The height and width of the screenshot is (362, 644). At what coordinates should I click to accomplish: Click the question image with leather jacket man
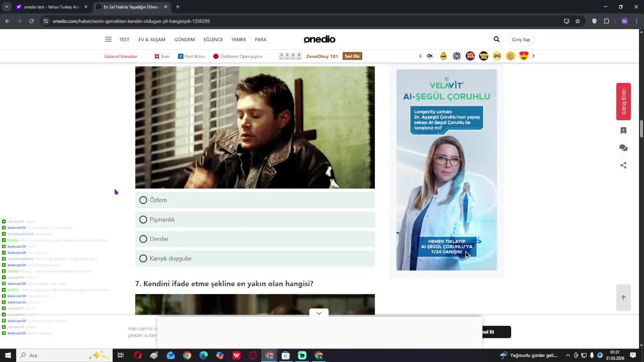pos(255,127)
